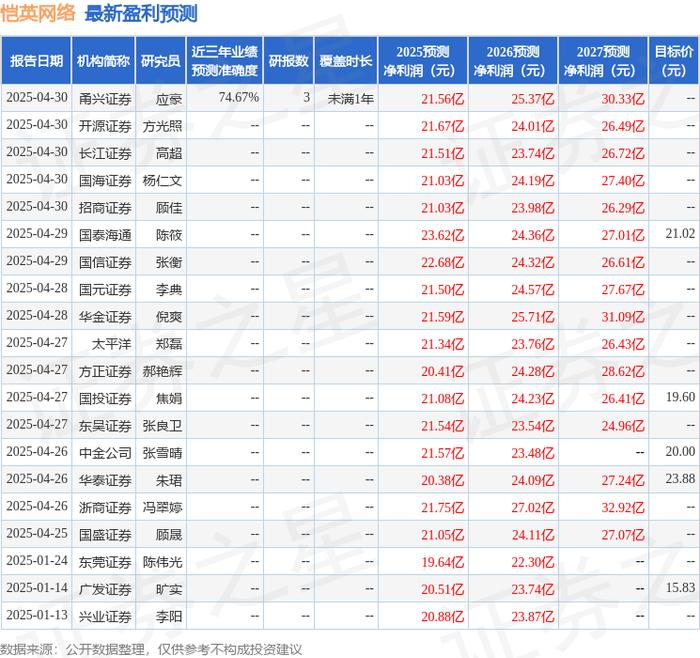Viewport: 700px width, 658px height.
Task: Click the 长江证券 institution cell
Action: [105, 154]
